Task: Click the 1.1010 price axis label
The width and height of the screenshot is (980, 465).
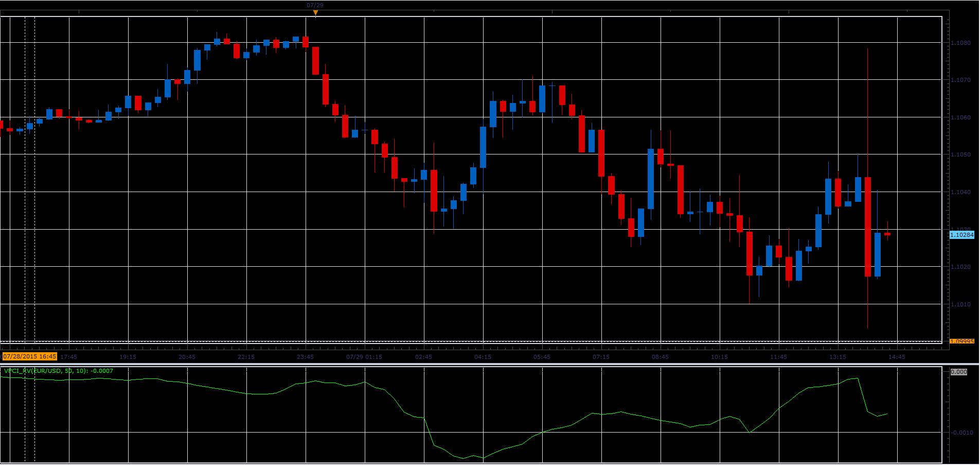Action: pos(960,304)
